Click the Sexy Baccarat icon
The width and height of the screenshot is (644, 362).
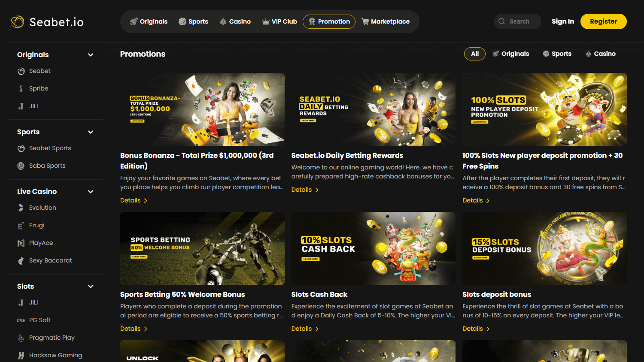(x=21, y=261)
